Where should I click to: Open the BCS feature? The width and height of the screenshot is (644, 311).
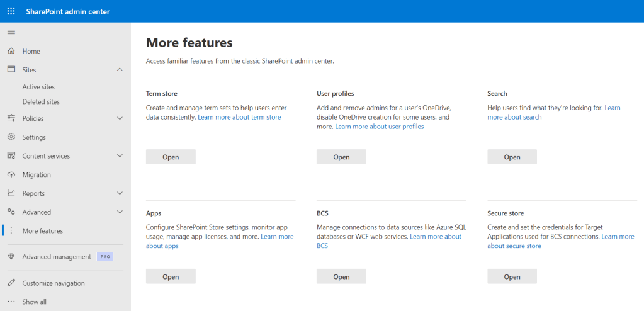341,276
